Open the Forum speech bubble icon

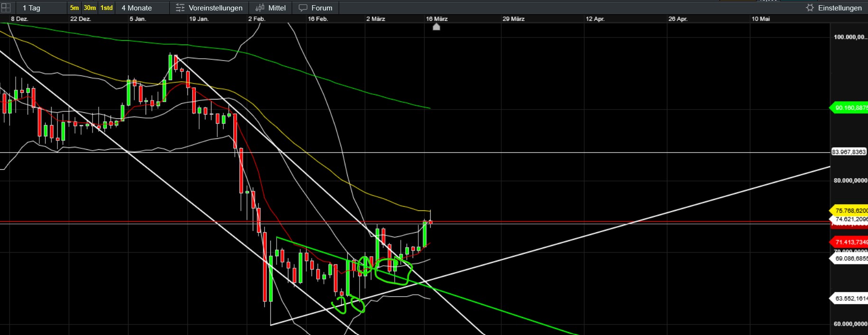coord(303,8)
